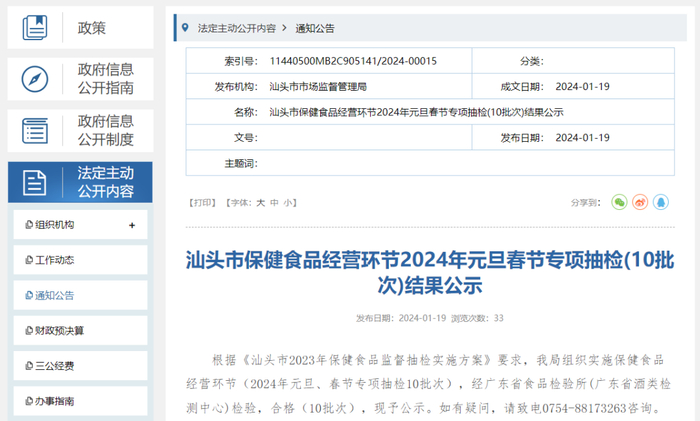Set font size to 大
700x421 pixels.
(261, 203)
